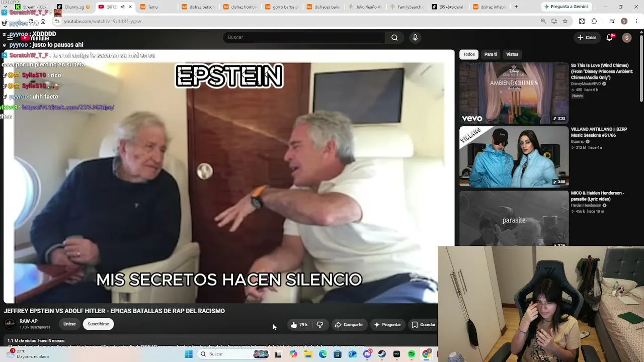644x362 pixels.
Task: Open the Task View taskbar icon
Action: point(278,354)
